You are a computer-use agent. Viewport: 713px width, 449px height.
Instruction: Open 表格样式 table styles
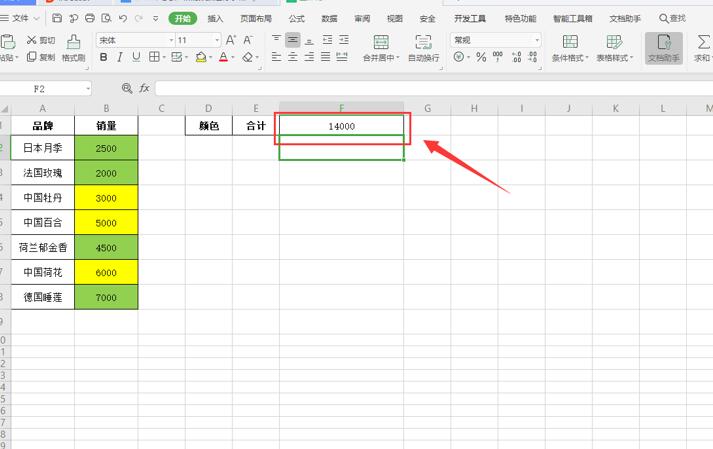coord(614,48)
